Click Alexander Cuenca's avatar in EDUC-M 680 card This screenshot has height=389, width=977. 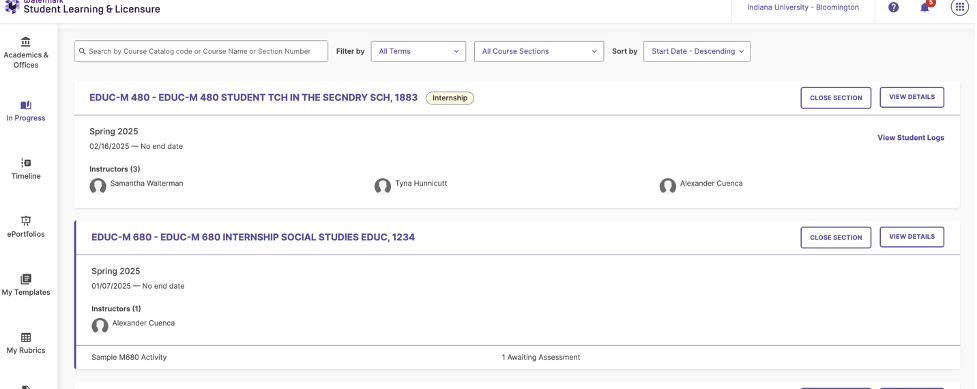100,325
